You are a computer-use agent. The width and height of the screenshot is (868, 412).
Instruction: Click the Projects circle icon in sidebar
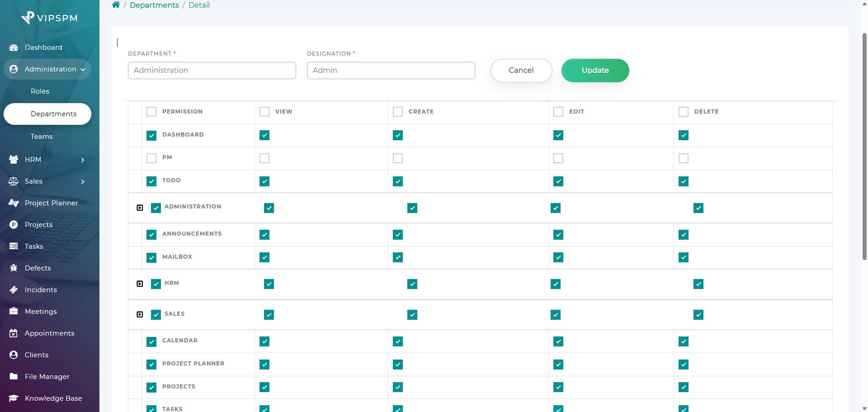tap(14, 225)
